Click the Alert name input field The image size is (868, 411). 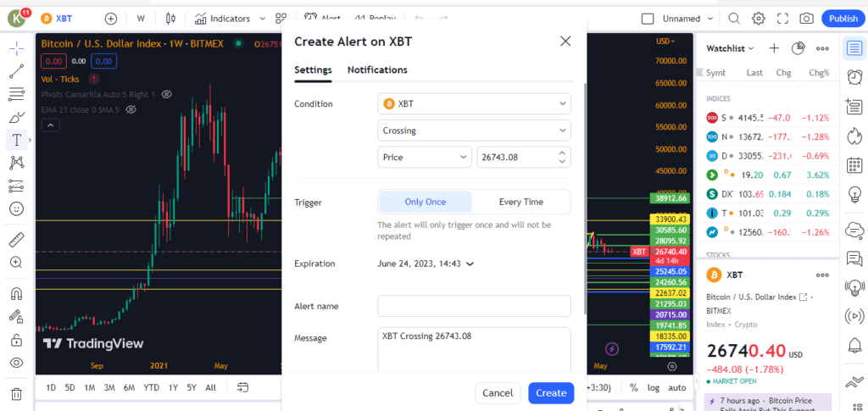(474, 306)
